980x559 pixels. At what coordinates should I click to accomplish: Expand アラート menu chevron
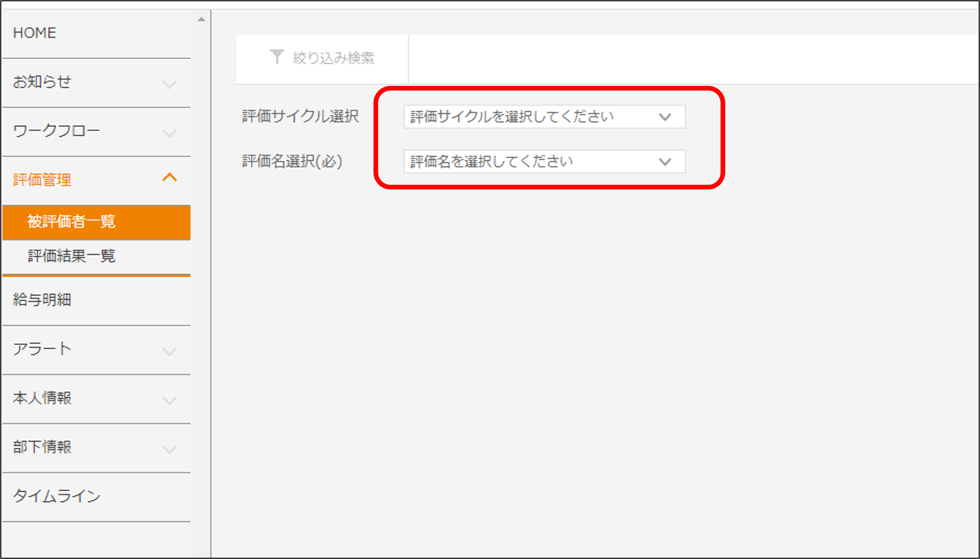[170, 351]
